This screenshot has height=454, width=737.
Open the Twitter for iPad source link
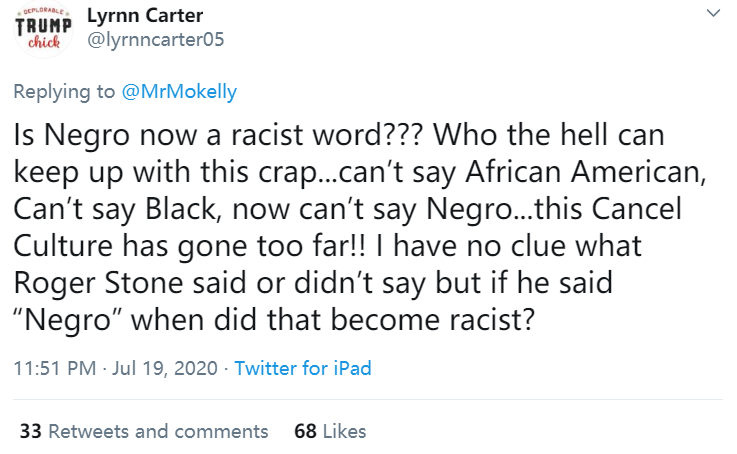click(x=303, y=368)
